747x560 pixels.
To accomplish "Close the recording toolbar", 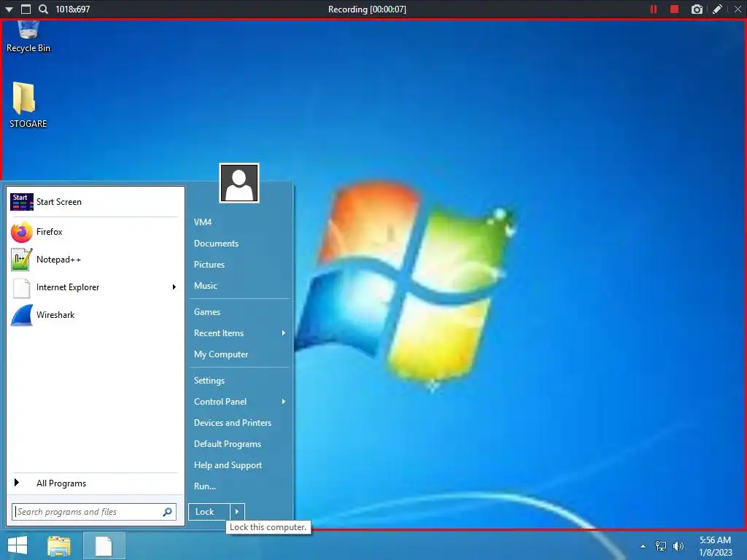I will [x=738, y=9].
